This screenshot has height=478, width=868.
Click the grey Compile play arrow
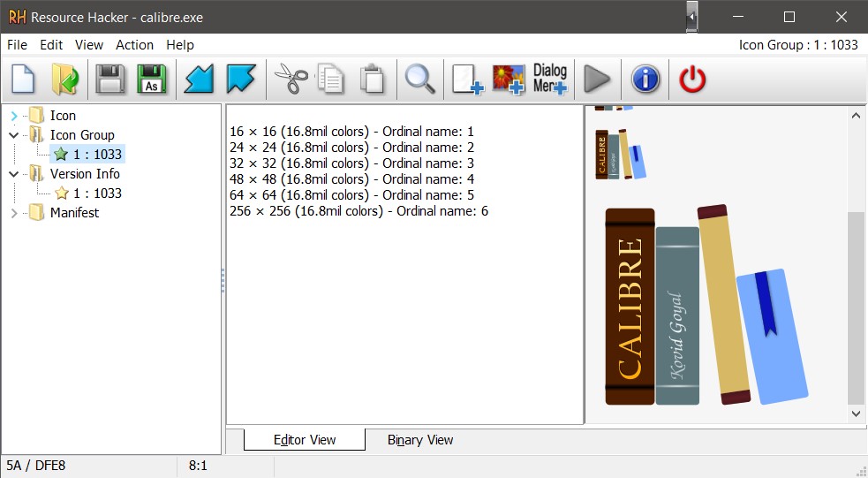(x=597, y=80)
